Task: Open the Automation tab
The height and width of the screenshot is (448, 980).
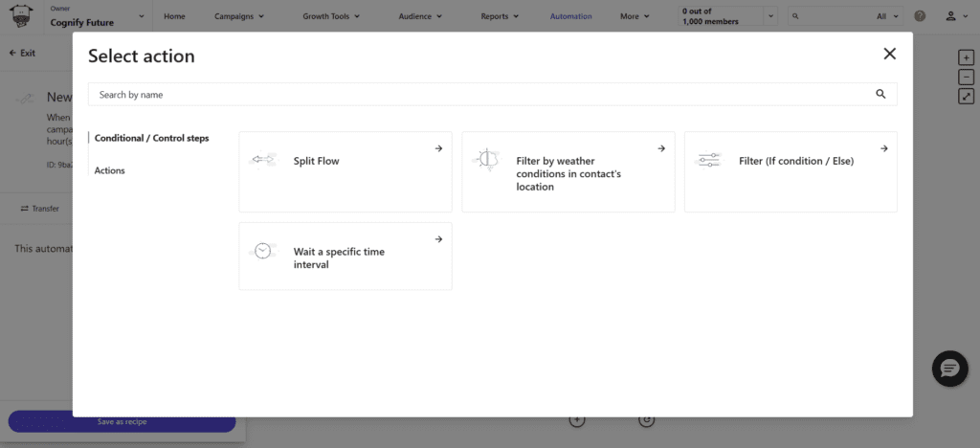Action: 570,17
